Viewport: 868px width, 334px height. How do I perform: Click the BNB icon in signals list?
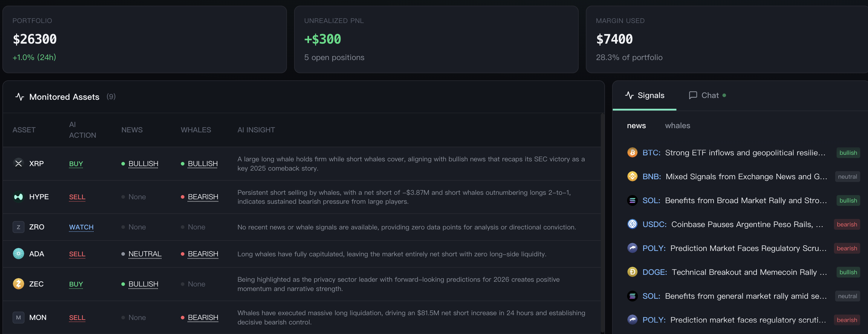632,177
